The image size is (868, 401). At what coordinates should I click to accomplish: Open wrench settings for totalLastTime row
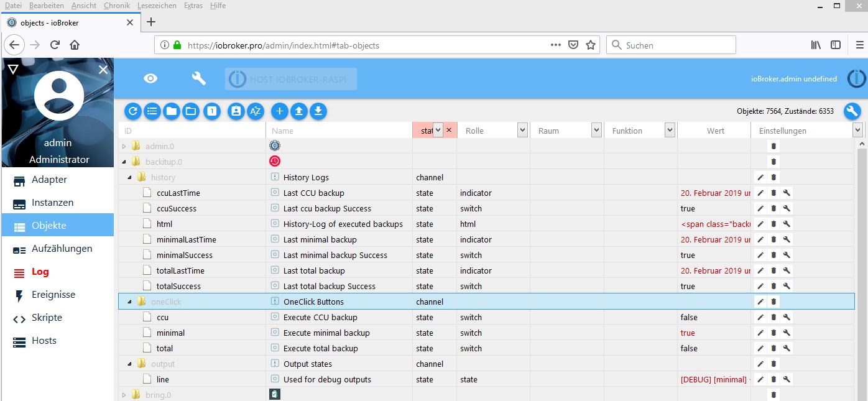[787, 270]
